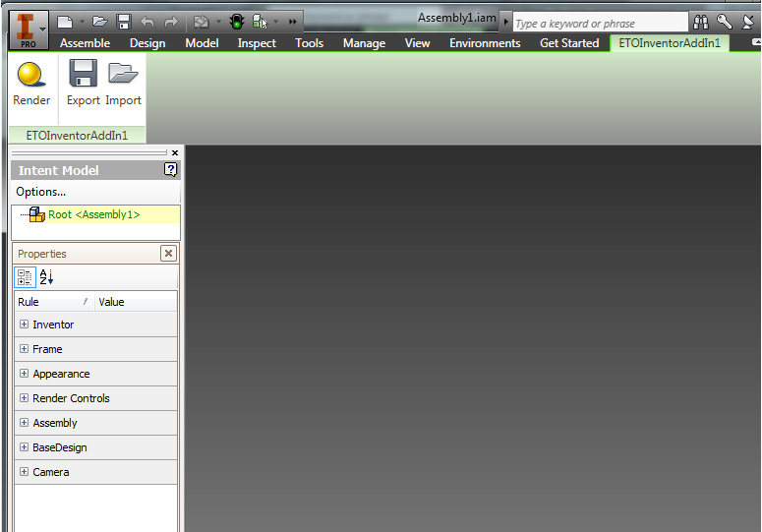Click the green traffic light icon

(237, 22)
